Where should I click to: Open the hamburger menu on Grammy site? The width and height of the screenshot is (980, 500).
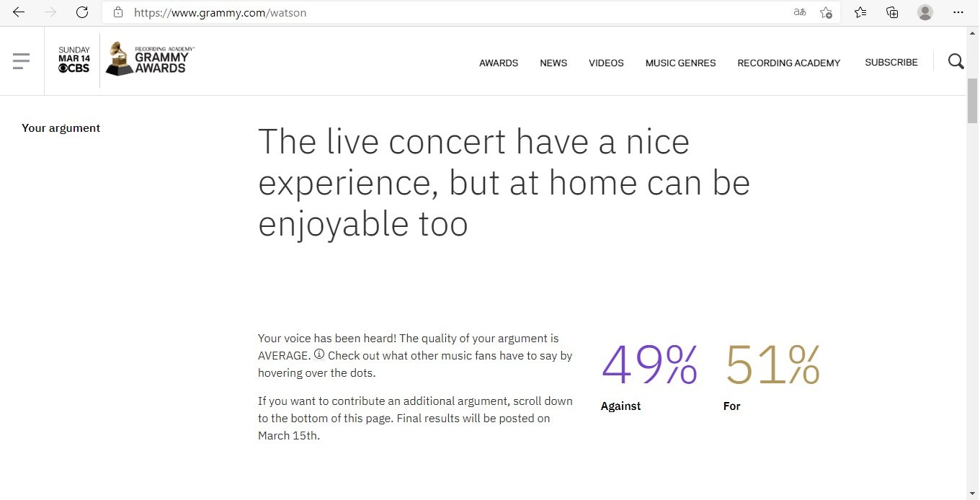(22, 61)
